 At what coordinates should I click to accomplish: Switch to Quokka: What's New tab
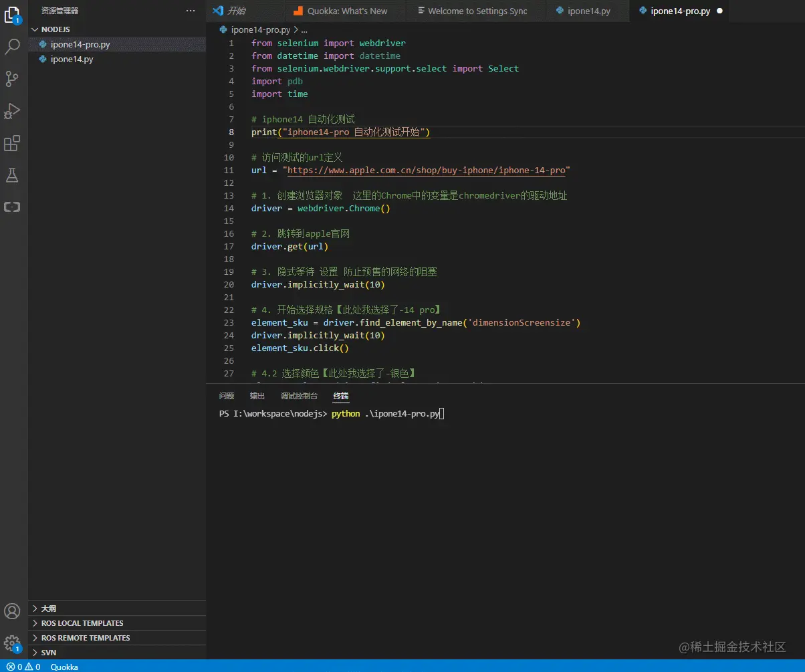coord(347,11)
